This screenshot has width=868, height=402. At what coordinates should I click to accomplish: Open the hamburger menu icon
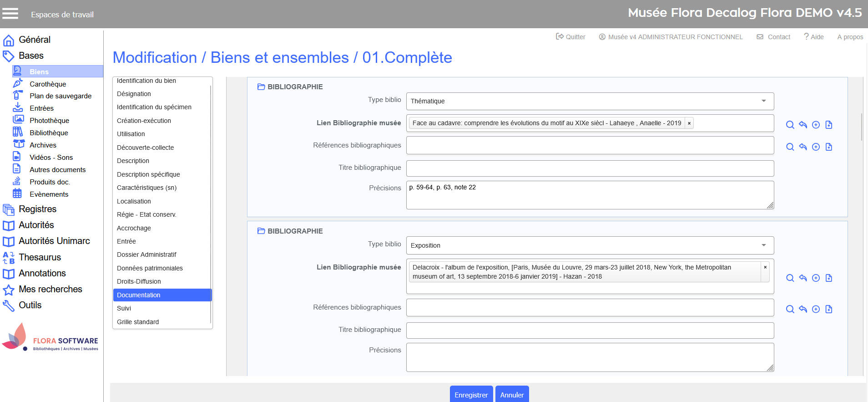click(10, 14)
